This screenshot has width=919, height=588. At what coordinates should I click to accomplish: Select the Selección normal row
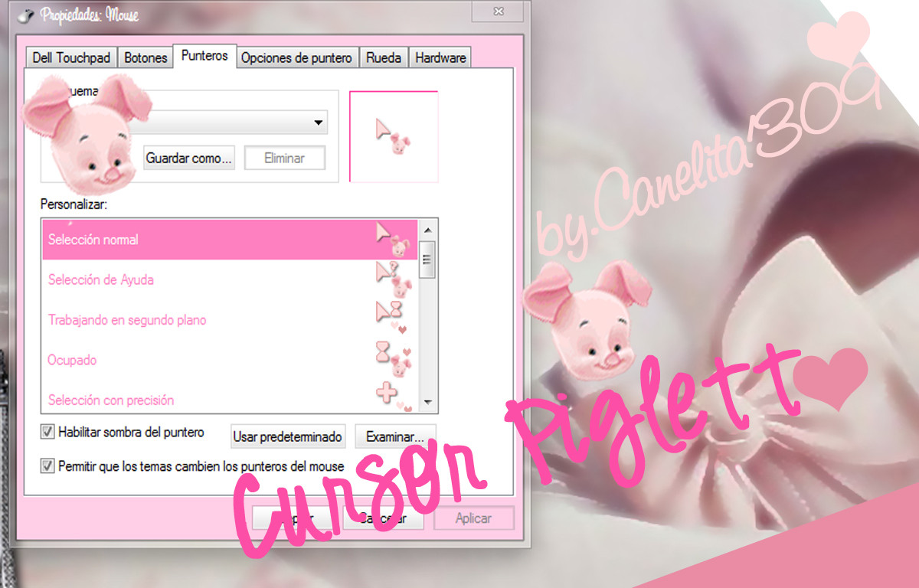(230, 240)
